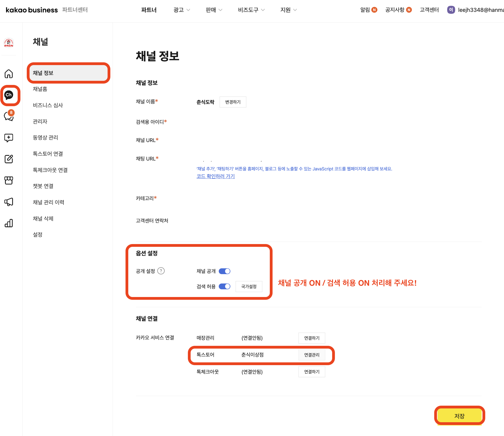Follow the 코드 확인하러 가기 link
The width and height of the screenshot is (504, 436).
[x=215, y=176]
